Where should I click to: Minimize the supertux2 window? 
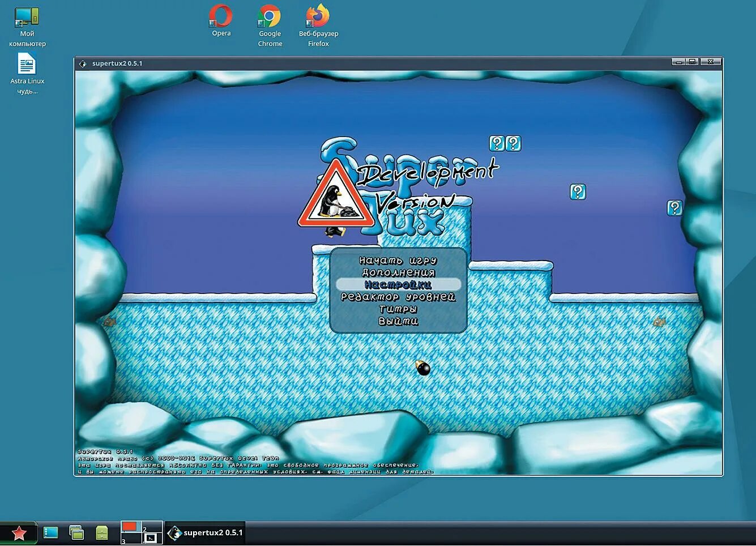[x=678, y=62]
